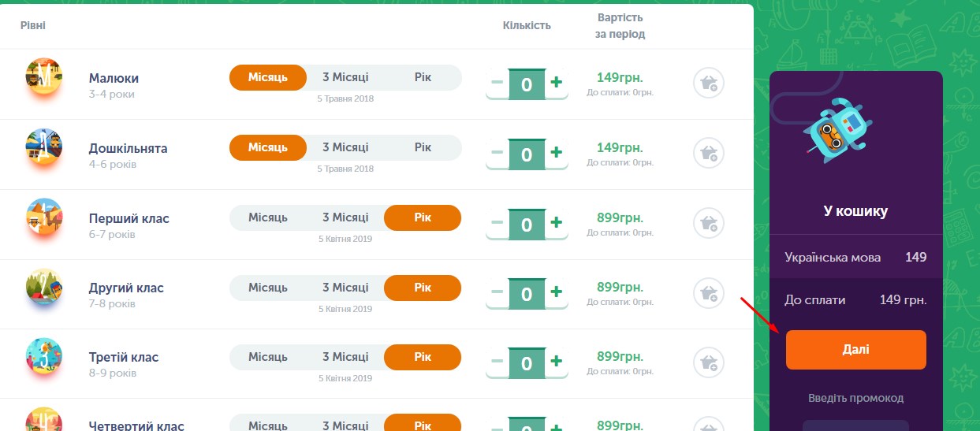980x431 pixels.
Task: Click the orange Далі button
Action: pos(856,350)
